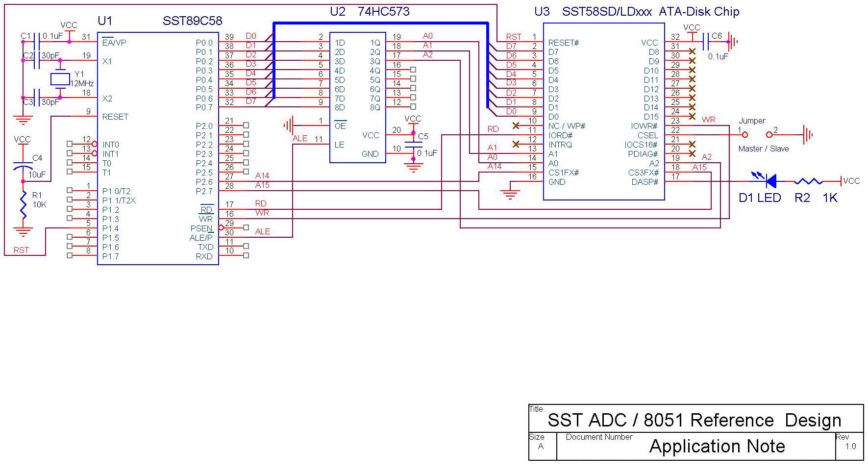
Task: Select capacitor C3 30pF symbol
Action: [x=37, y=98]
